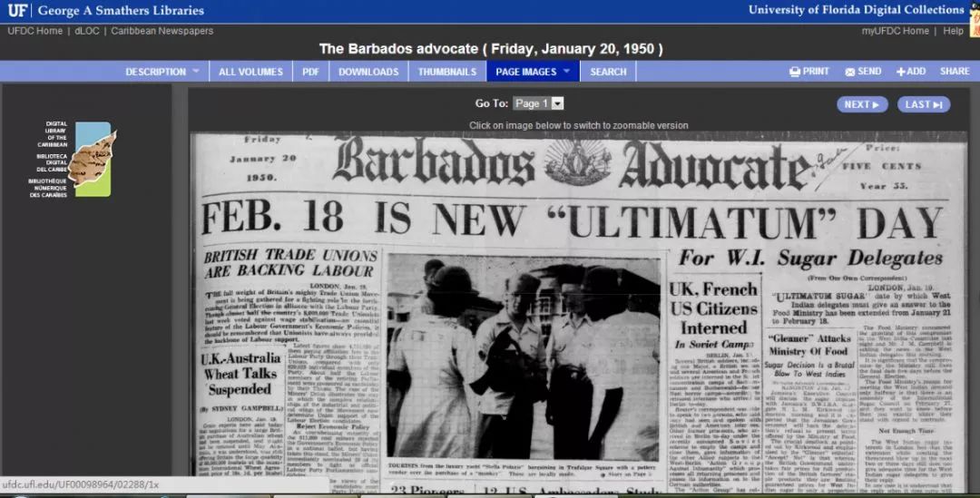Click the Add plus button
Viewport: 980px width, 498px height.
[911, 72]
